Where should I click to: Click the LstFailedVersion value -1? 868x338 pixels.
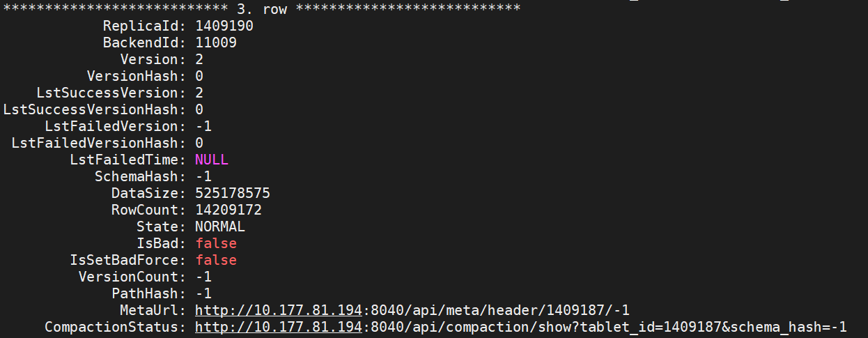click(203, 126)
